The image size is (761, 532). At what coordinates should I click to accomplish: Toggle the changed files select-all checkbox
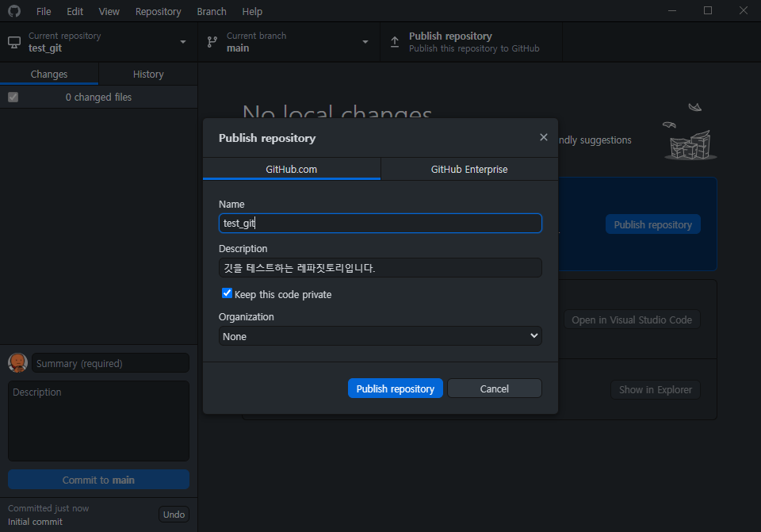click(13, 97)
